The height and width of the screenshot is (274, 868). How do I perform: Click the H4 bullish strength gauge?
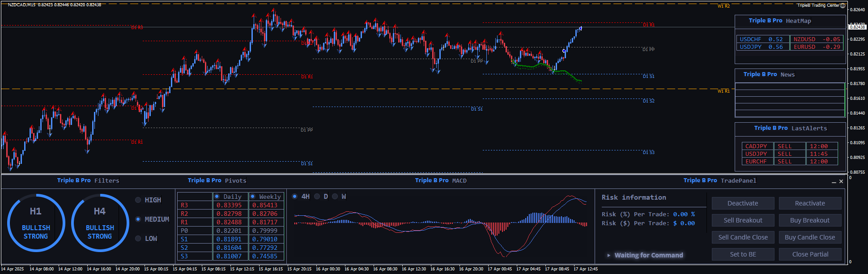click(x=100, y=223)
